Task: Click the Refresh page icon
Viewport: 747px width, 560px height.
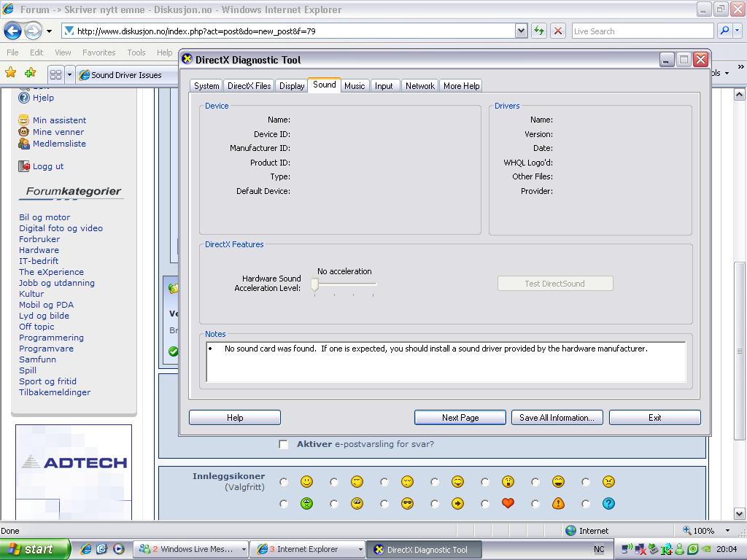Action: 539,31
